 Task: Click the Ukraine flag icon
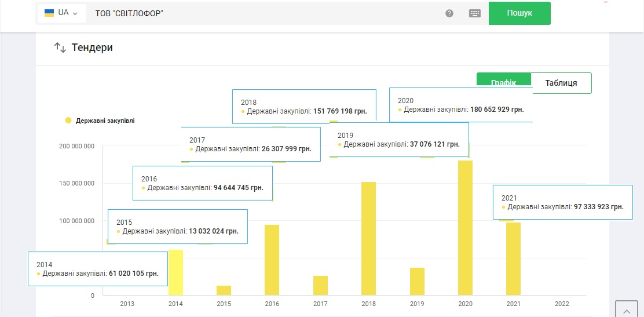tap(49, 13)
